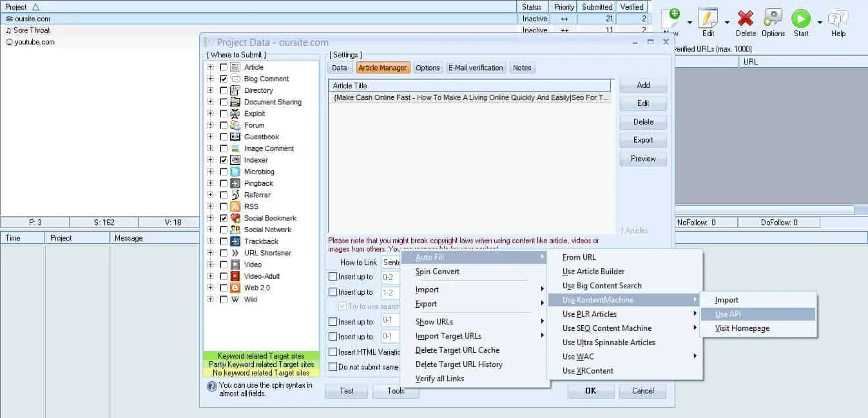Click the Trackback category icon
This screenshot has width=868, height=418.
pyautogui.click(x=235, y=241)
